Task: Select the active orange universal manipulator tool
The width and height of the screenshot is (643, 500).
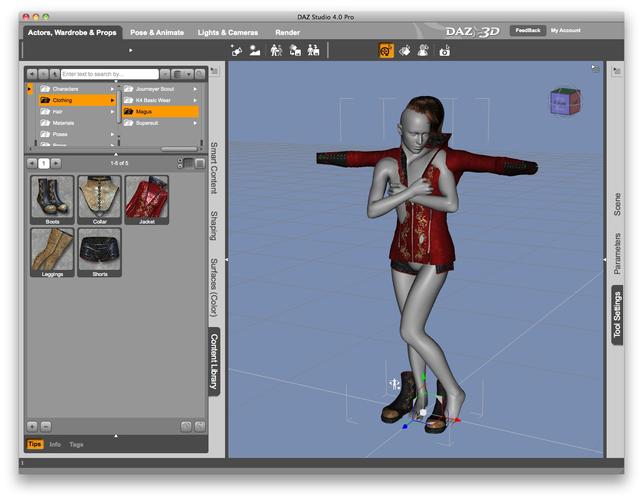Action: [386, 51]
